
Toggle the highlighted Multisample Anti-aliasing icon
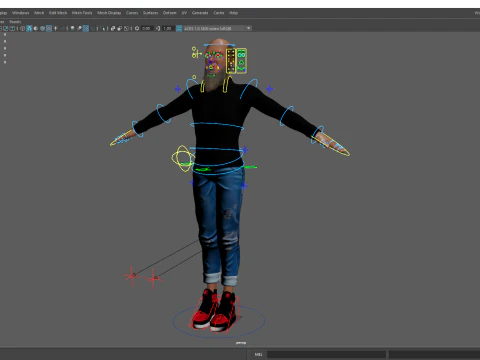(86, 28)
